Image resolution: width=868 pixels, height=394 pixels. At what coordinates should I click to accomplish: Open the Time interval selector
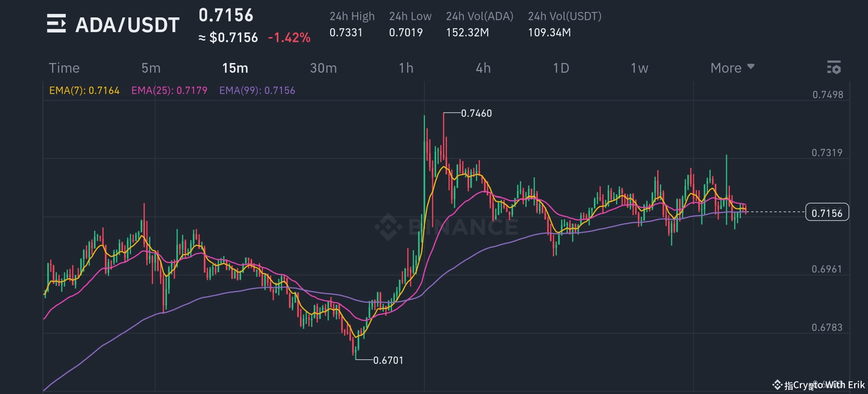pyautogui.click(x=64, y=68)
